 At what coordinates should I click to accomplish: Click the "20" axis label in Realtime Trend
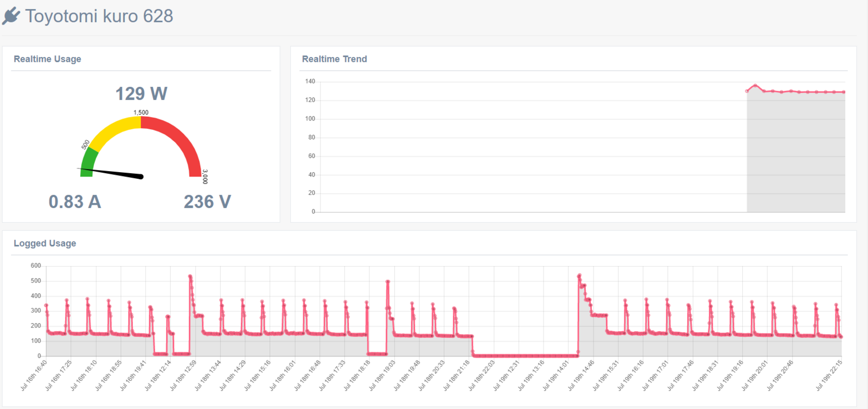pyautogui.click(x=311, y=193)
